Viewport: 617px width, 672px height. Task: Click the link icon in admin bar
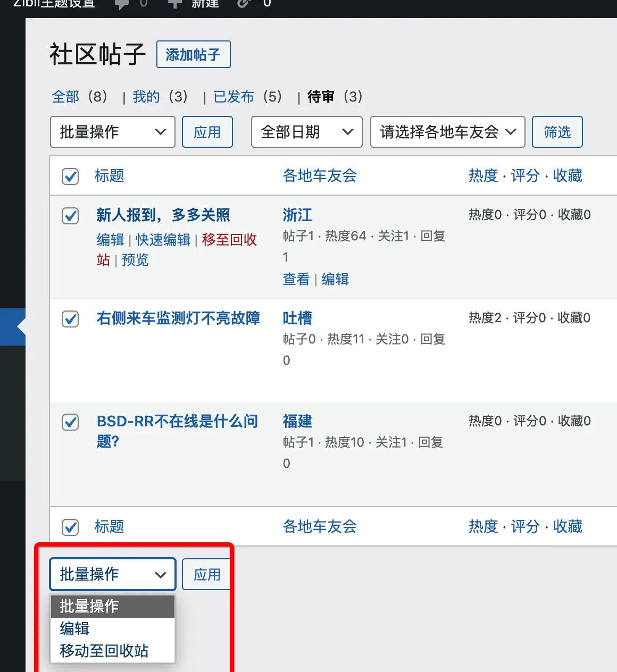point(244,3)
